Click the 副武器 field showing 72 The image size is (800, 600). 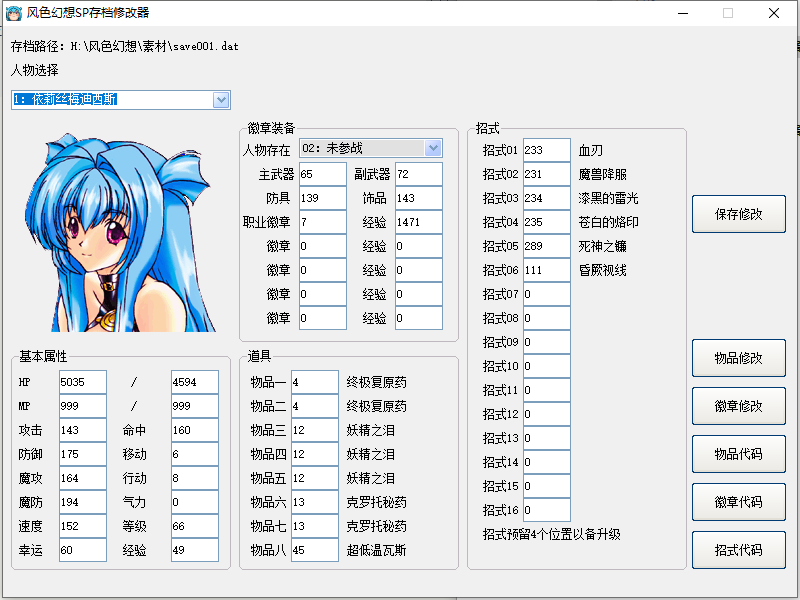pyautogui.click(x=417, y=172)
